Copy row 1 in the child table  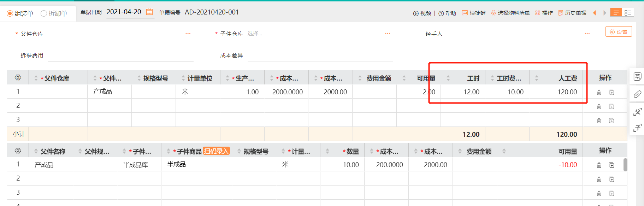tap(611, 165)
